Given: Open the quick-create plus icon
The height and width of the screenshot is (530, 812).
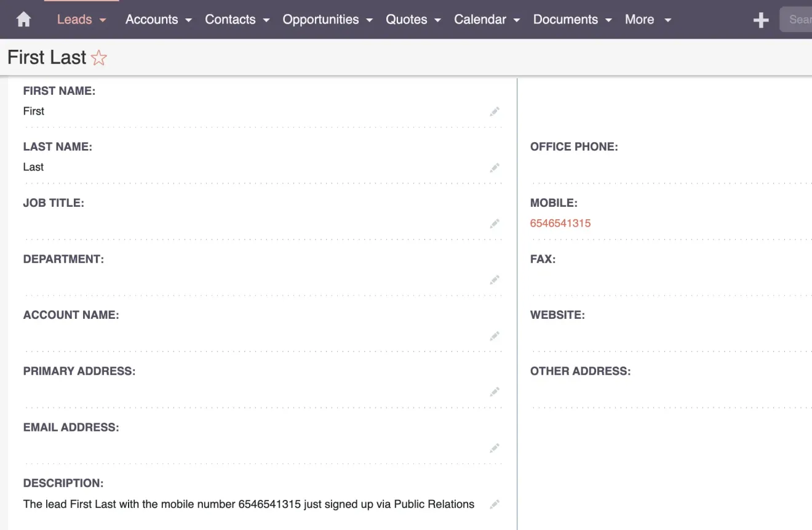Looking at the screenshot, I should pyautogui.click(x=760, y=19).
